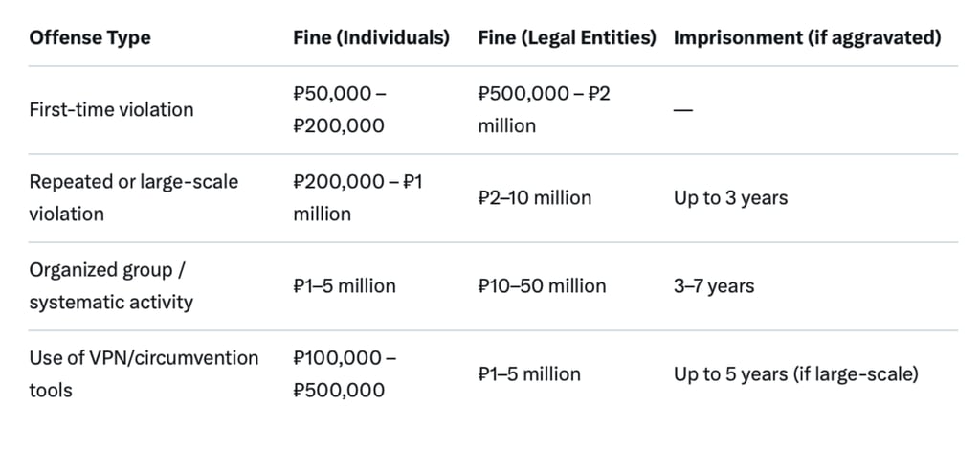Click the Offense Type column header
The height and width of the screenshot is (452, 980).
click(x=90, y=37)
